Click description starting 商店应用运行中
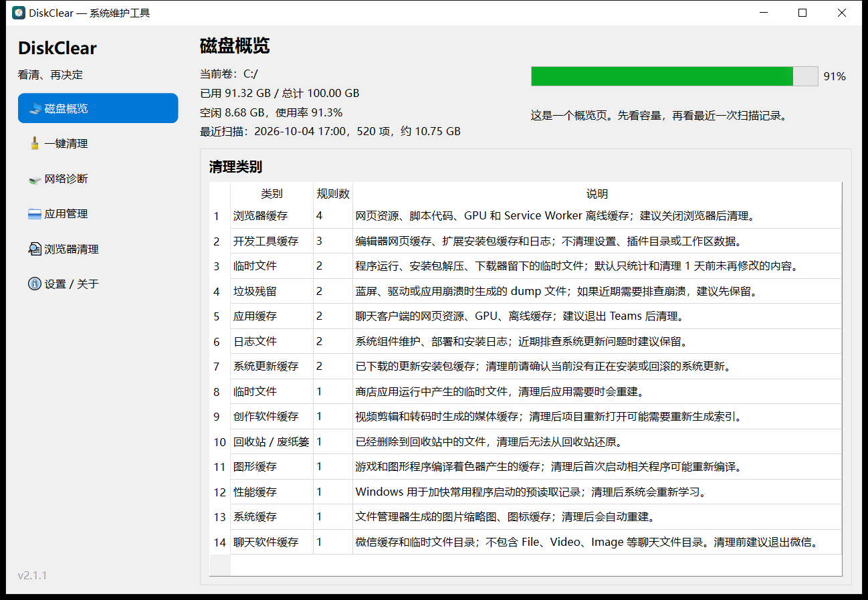Viewport: 868px width, 600px height. pyautogui.click(x=597, y=391)
